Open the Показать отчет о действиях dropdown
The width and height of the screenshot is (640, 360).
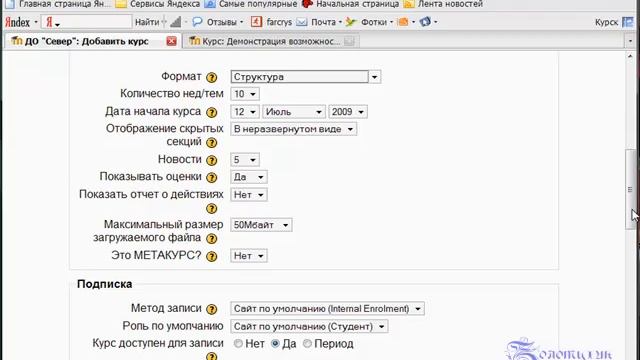tap(249, 195)
